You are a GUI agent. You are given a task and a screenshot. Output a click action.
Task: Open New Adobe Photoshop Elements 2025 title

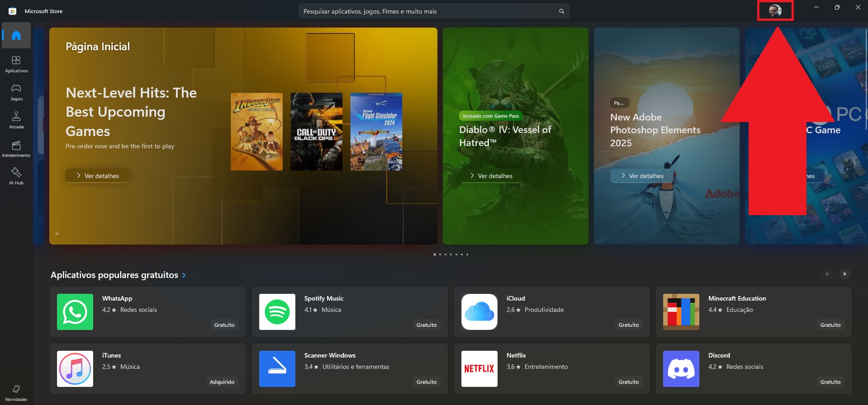pyautogui.click(x=655, y=130)
